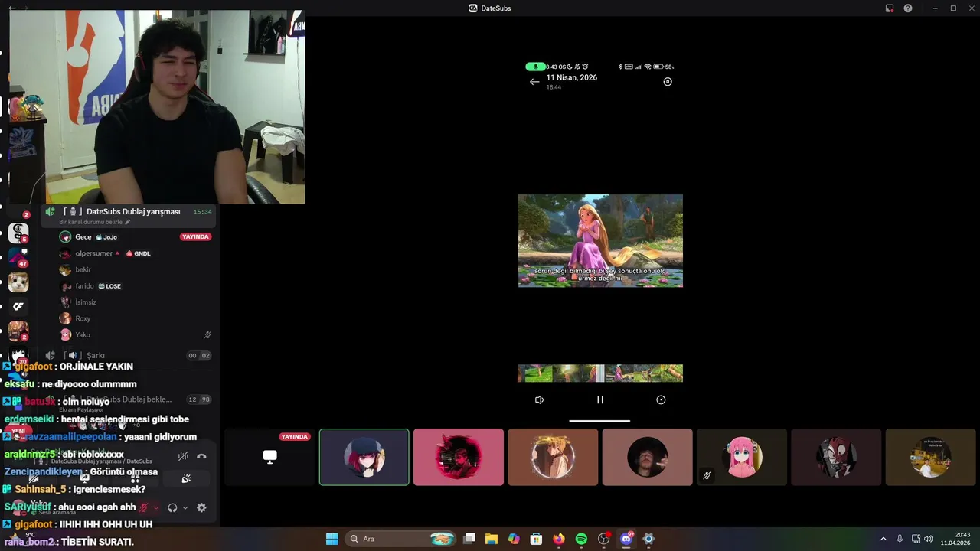
Task: Toggle noise suppression in voice panel
Action: point(183,456)
